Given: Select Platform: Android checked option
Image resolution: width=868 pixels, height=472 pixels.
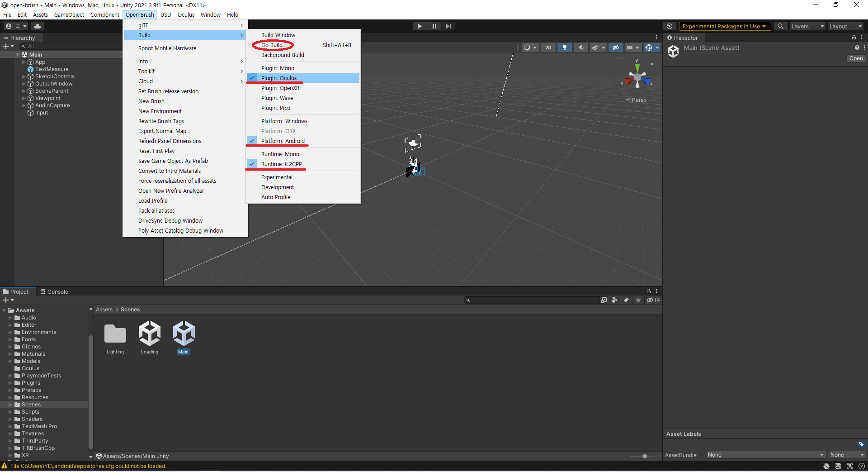Looking at the screenshot, I should pyautogui.click(x=303, y=141).
